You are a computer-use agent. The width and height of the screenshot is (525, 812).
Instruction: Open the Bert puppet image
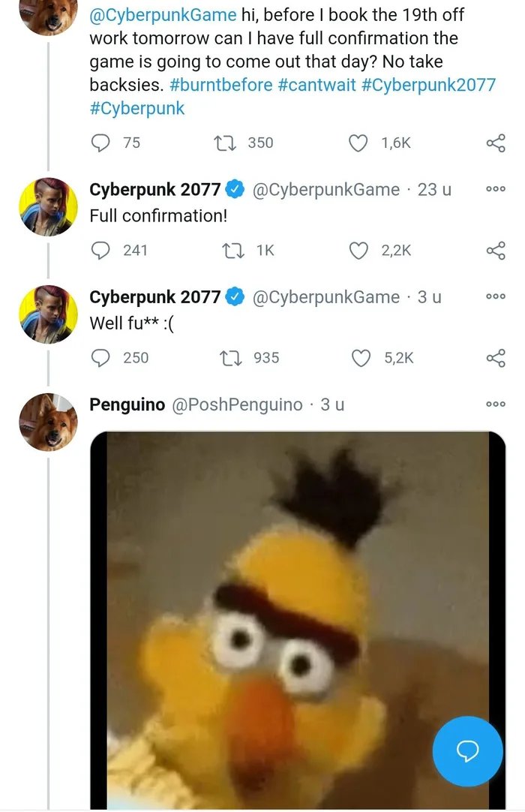pos(285,615)
